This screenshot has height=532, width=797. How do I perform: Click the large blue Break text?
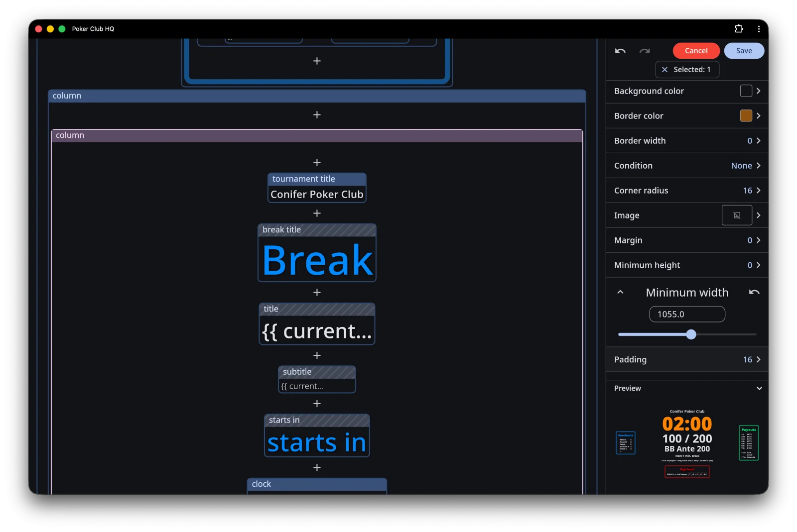pyautogui.click(x=317, y=260)
